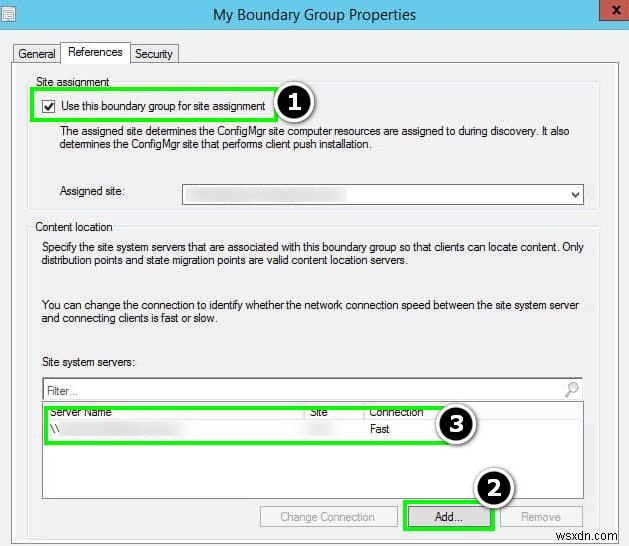Click the magnifier icon in Filter box
This screenshot has width=629, height=546.
(572, 389)
